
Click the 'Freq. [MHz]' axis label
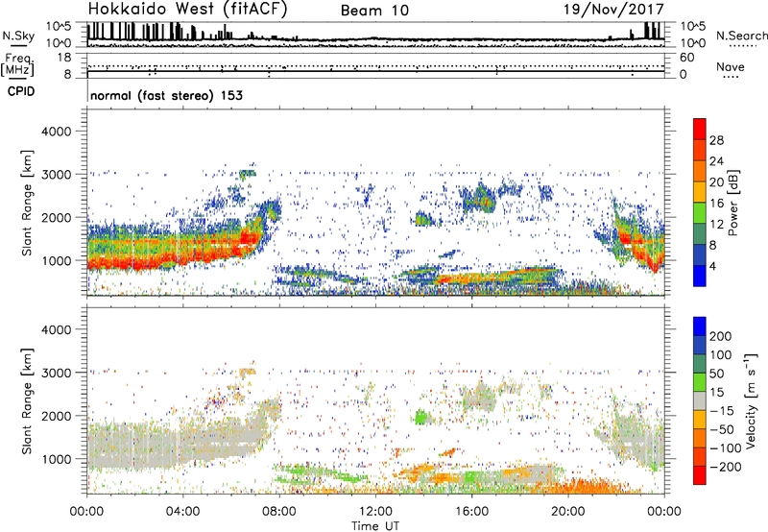[x=17, y=64]
